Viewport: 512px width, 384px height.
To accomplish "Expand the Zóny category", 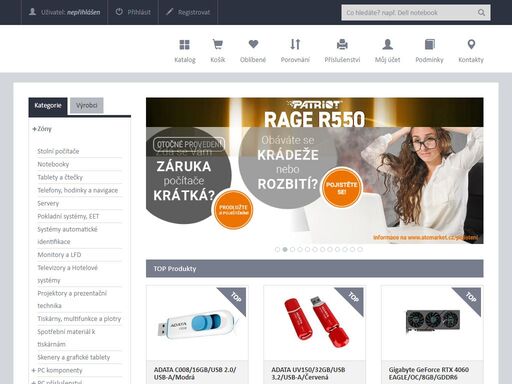I will (42, 129).
